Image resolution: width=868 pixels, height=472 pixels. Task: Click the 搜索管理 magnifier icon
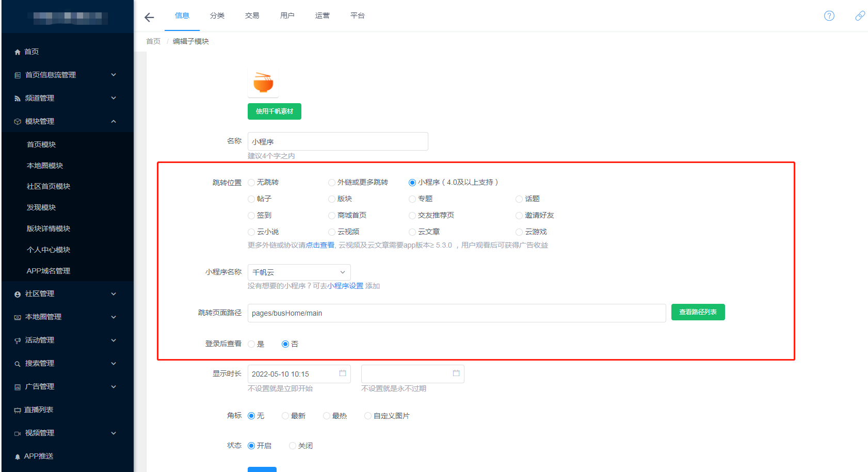click(18, 364)
